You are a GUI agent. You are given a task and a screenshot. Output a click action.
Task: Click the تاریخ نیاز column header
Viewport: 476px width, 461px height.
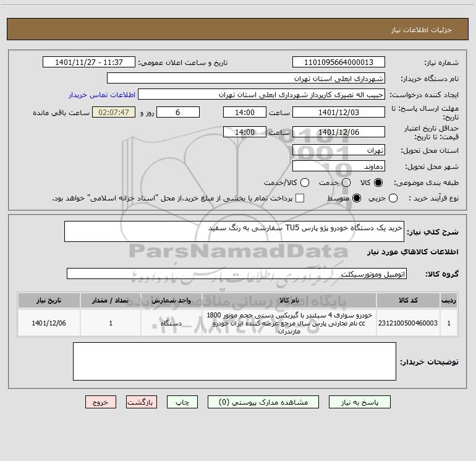point(49,300)
